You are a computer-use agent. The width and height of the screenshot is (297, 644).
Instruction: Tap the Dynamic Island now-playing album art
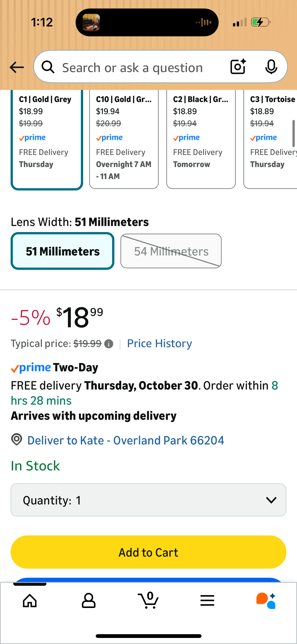click(x=91, y=22)
